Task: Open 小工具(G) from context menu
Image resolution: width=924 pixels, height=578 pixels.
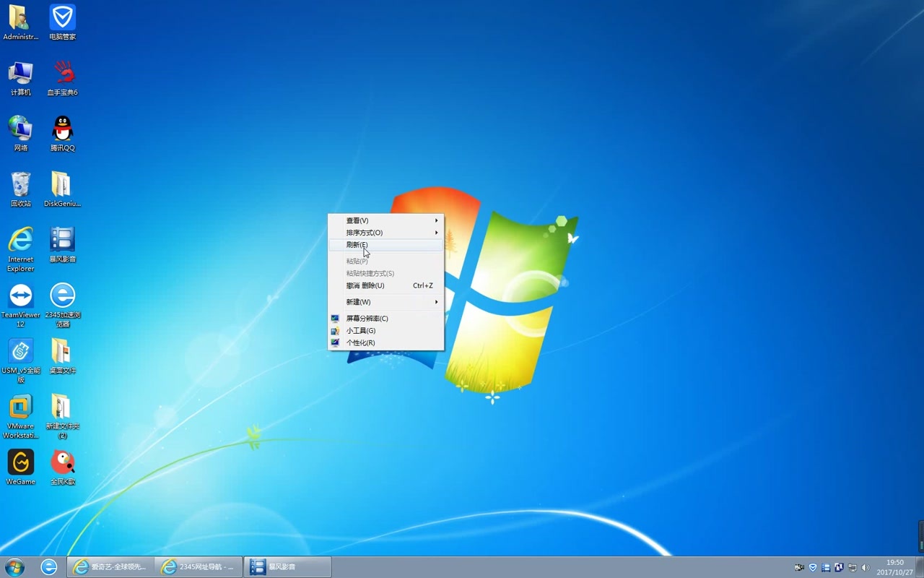Action: [385, 331]
